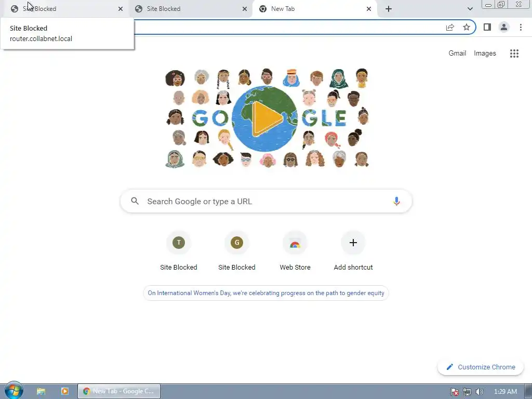Click the Add shortcut plus tile
Image resolution: width=532 pixels, height=399 pixels.
[x=353, y=251]
